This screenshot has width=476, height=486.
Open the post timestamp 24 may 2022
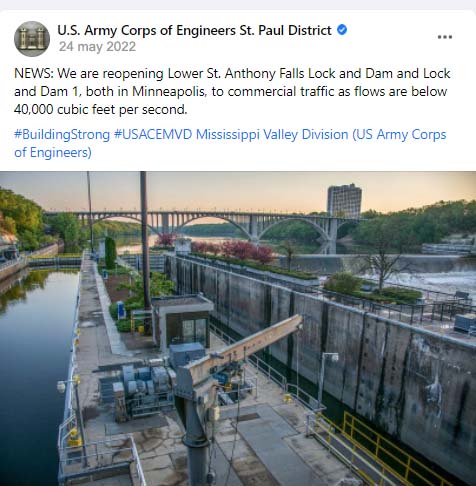click(97, 47)
